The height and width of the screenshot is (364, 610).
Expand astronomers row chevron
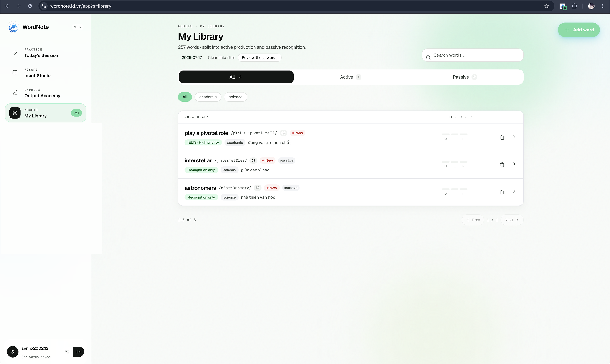click(x=514, y=191)
